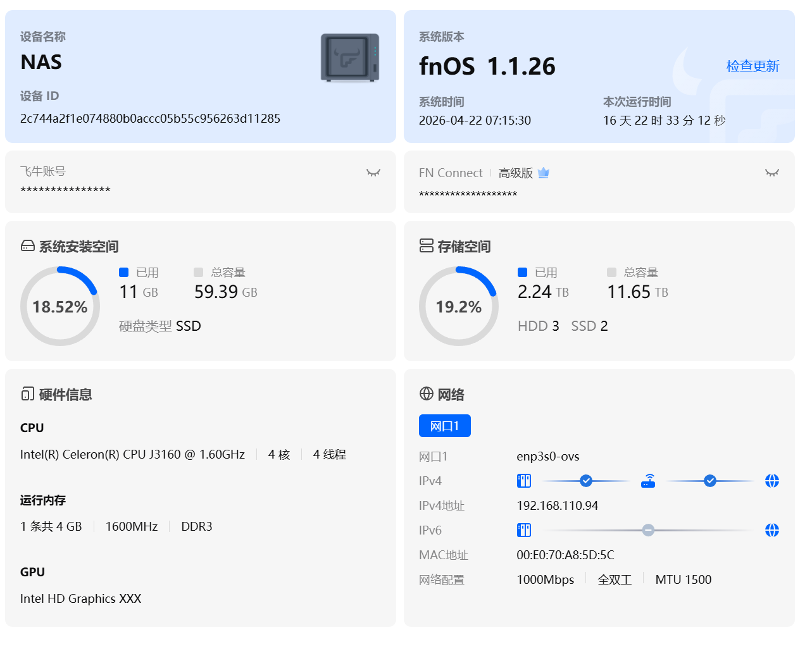The height and width of the screenshot is (668, 812).
Task: Click the masked 飞牛账号 asterisks value
Action: (65, 190)
